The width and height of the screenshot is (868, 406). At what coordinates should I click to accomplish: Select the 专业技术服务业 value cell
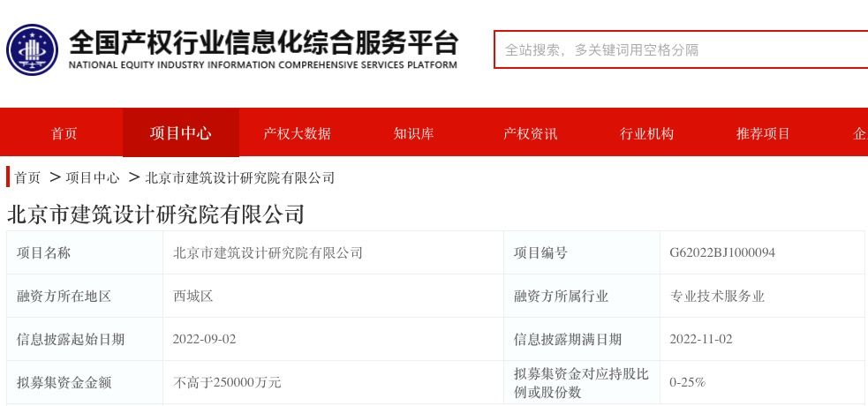762,296
